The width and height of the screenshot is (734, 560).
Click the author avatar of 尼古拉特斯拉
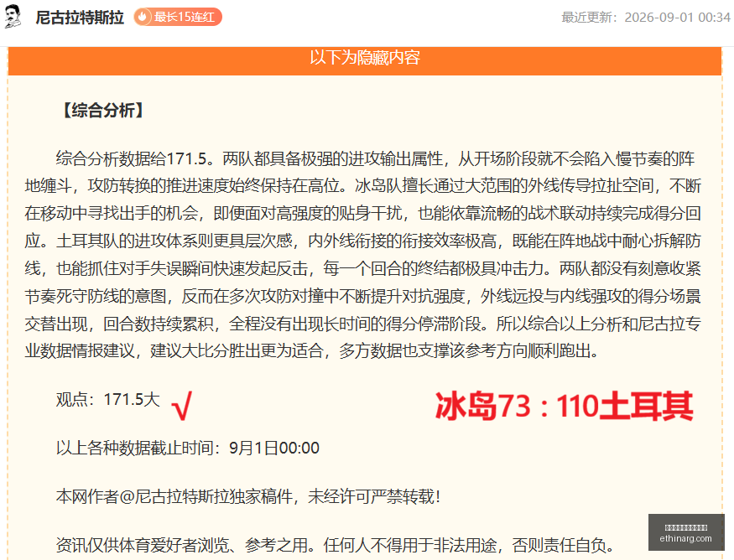point(13,17)
